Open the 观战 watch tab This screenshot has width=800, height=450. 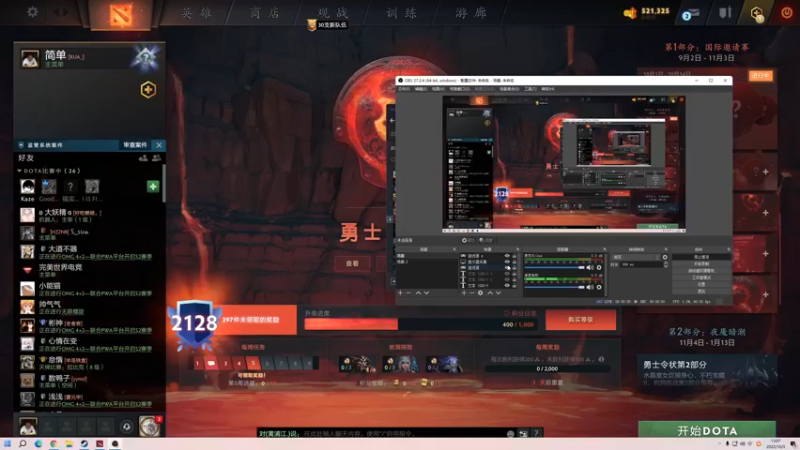click(333, 13)
